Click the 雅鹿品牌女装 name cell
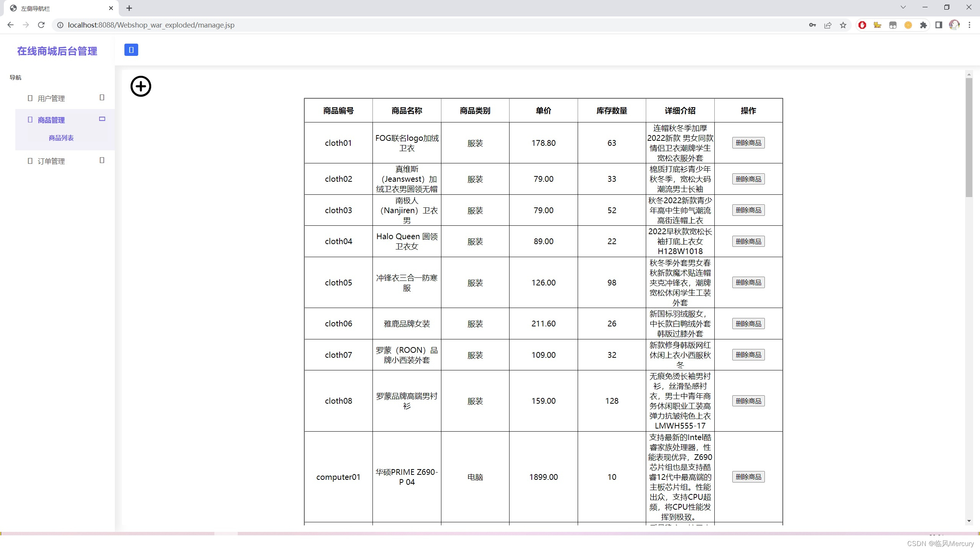Image resolution: width=980 pixels, height=551 pixels. (407, 324)
